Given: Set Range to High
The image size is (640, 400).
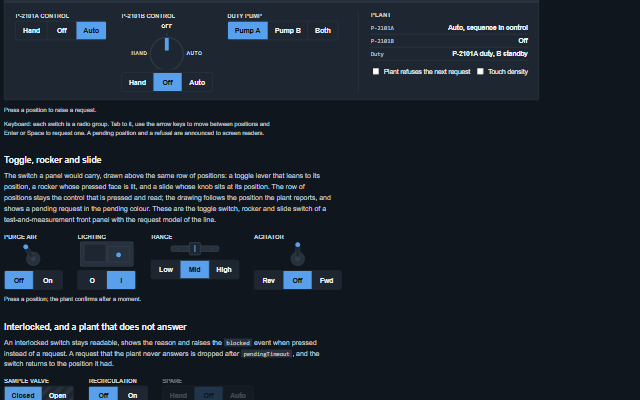Looking at the screenshot, I should (x=224, y=270).
